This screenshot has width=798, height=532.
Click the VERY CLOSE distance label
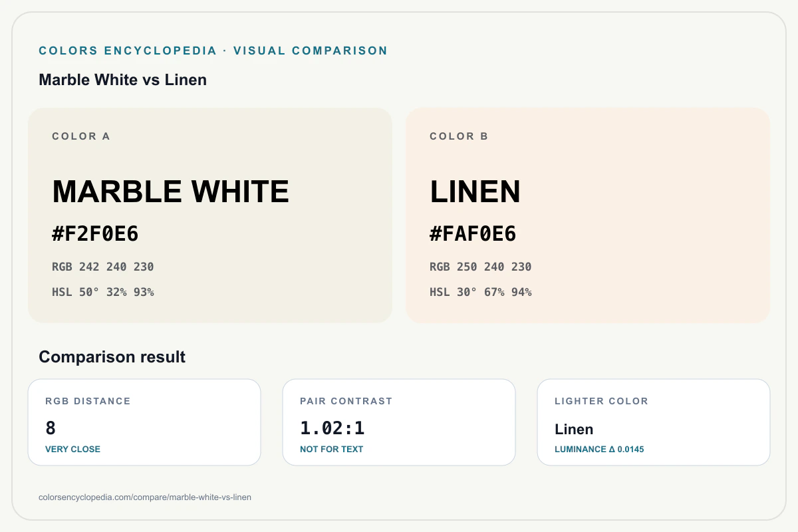coord(72,449)
